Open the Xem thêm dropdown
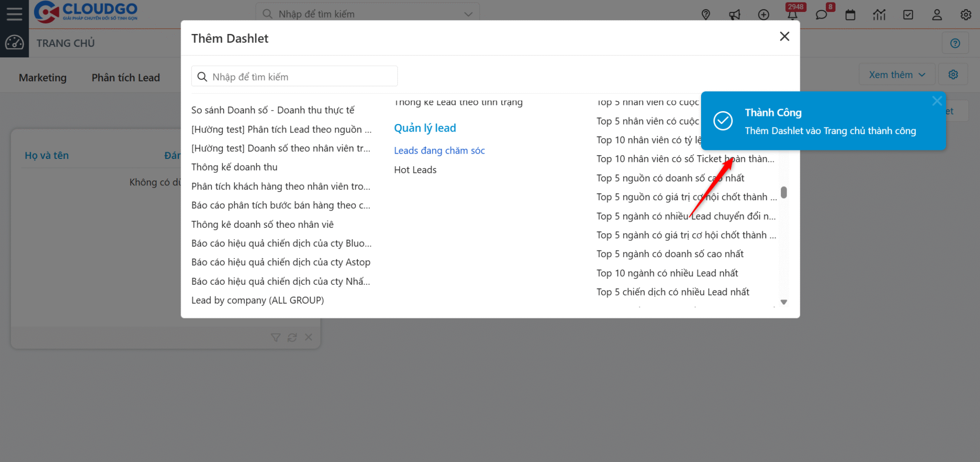This screenshot has width=980, height=462. pyautogui.click(x=897, y=75)
